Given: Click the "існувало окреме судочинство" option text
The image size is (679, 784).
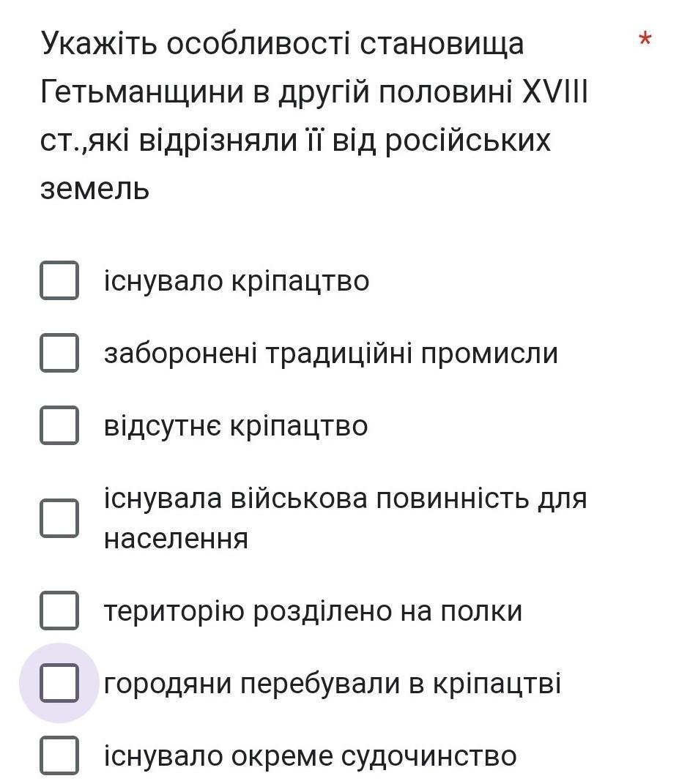Looking at the screenshot, I should pyautogui.click(x=310, y=756).
